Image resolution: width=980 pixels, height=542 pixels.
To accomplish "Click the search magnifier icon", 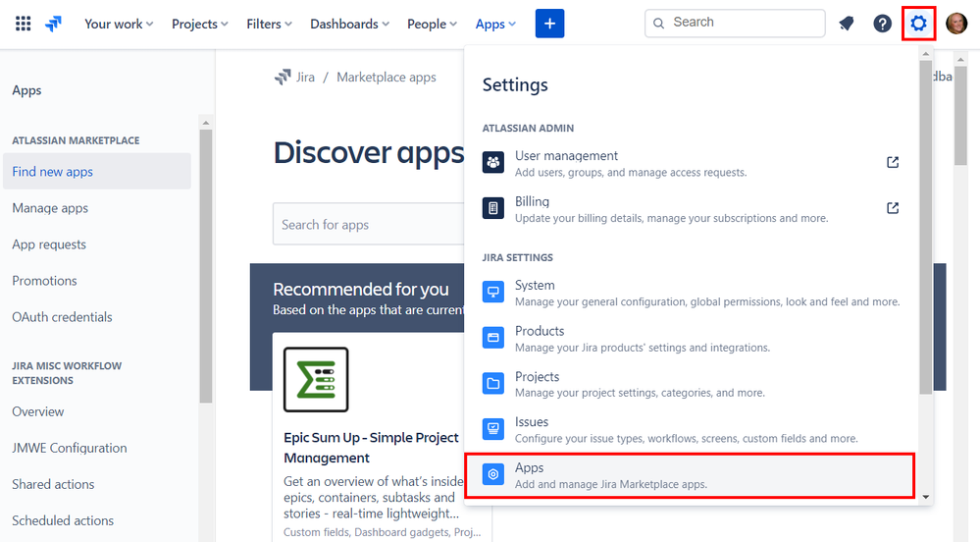I will tap(658, 24).
